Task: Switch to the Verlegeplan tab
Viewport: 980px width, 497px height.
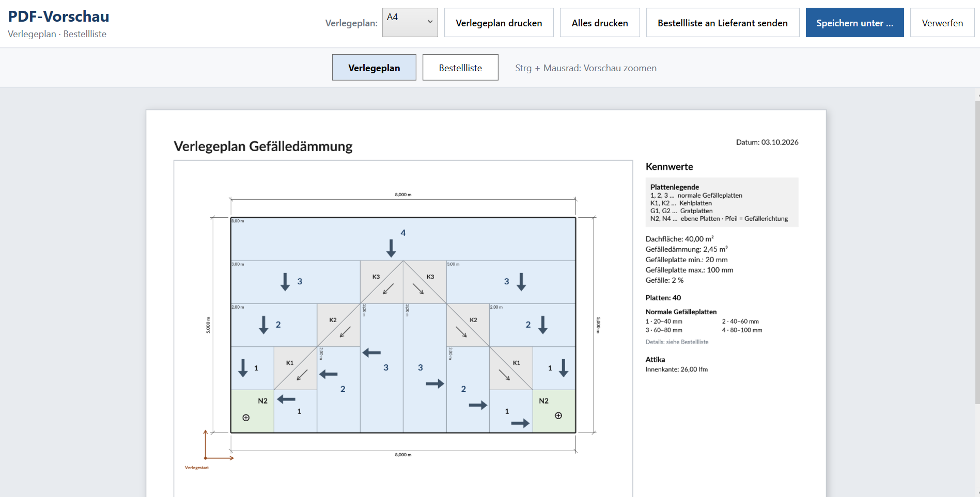Action: point(374,68)
